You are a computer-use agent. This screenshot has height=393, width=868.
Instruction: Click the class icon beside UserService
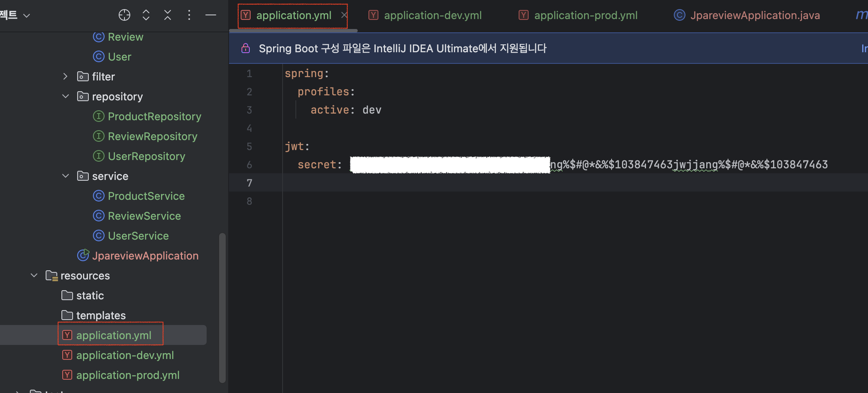point(98,235)
